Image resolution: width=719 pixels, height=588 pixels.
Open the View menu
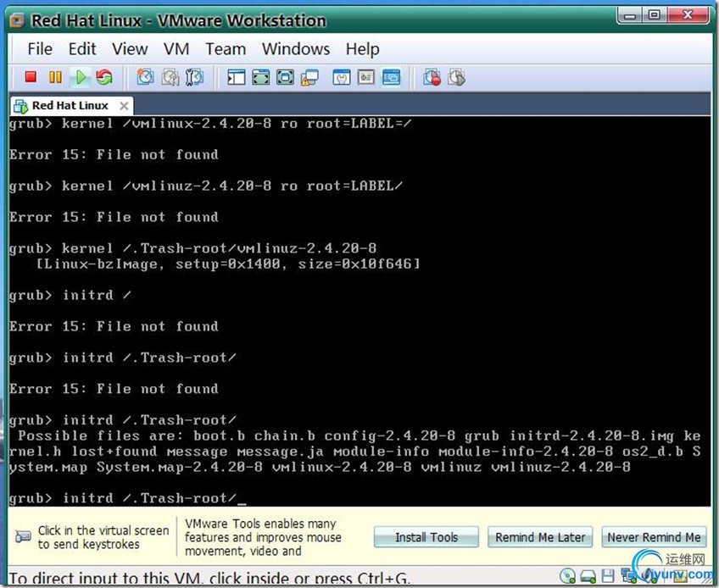tap(130, 49)
